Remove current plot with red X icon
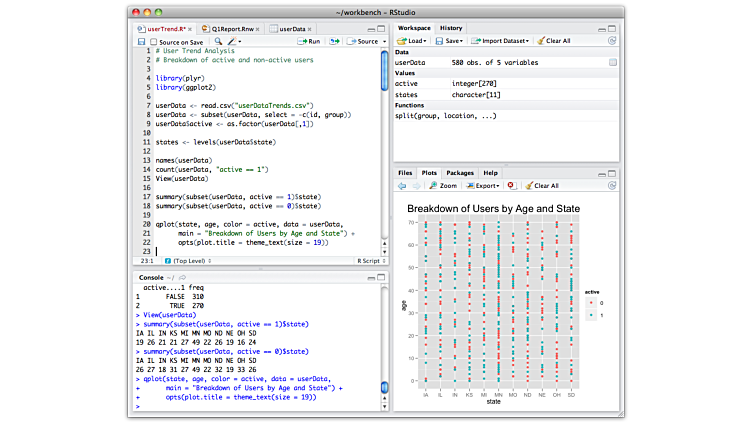Viewport: 752px width, 423px height. point(511,186)
